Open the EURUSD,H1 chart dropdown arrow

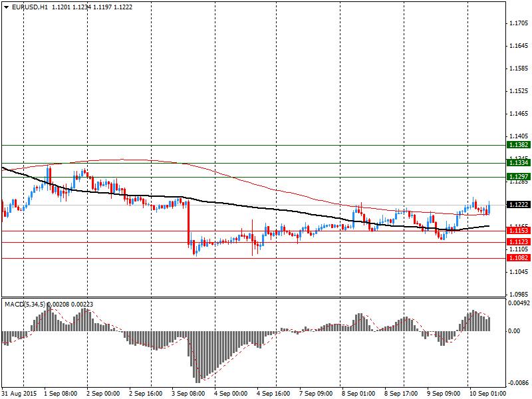pyautogui.click(x=7, y=7)
